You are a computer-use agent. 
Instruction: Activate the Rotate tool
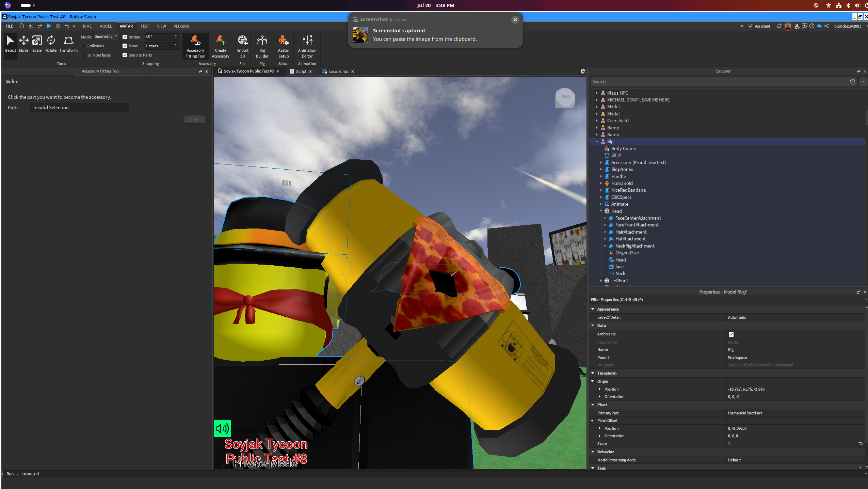coord(51,44)
